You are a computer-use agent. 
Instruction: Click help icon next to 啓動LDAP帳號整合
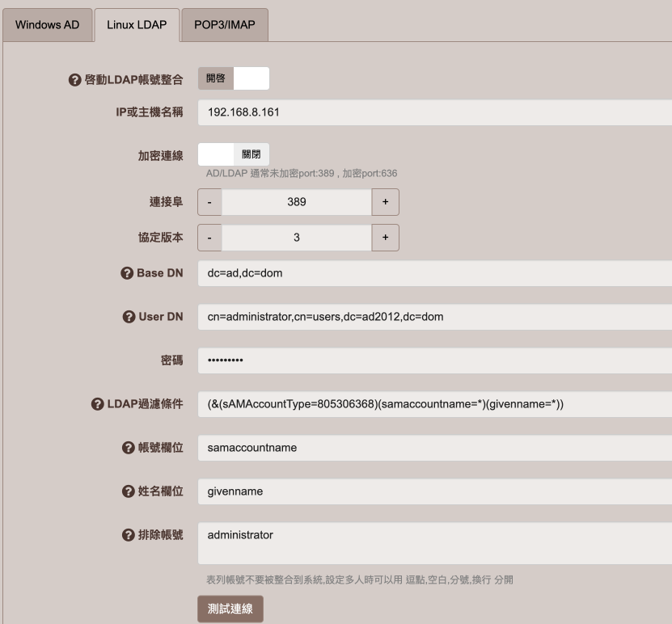point(75,80)
